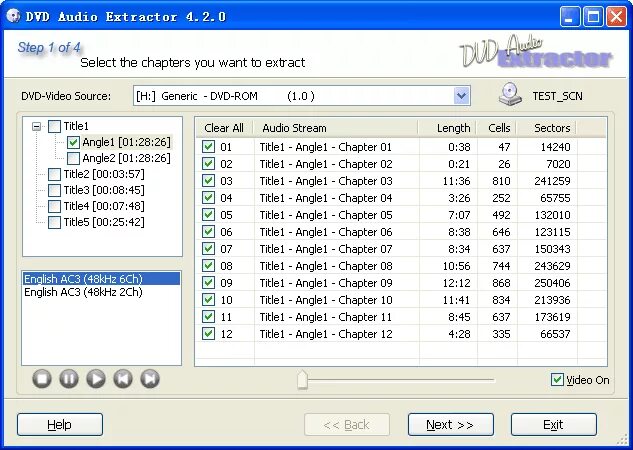
Task: Click the TEST_SCN disc label
Action: pyautogui.click(x=558, y=96)
